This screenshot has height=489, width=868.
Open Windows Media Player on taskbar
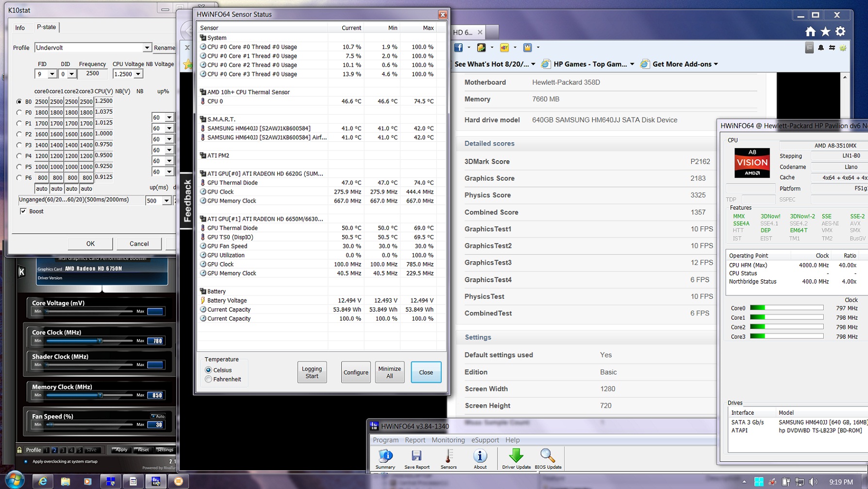(87, 481)
